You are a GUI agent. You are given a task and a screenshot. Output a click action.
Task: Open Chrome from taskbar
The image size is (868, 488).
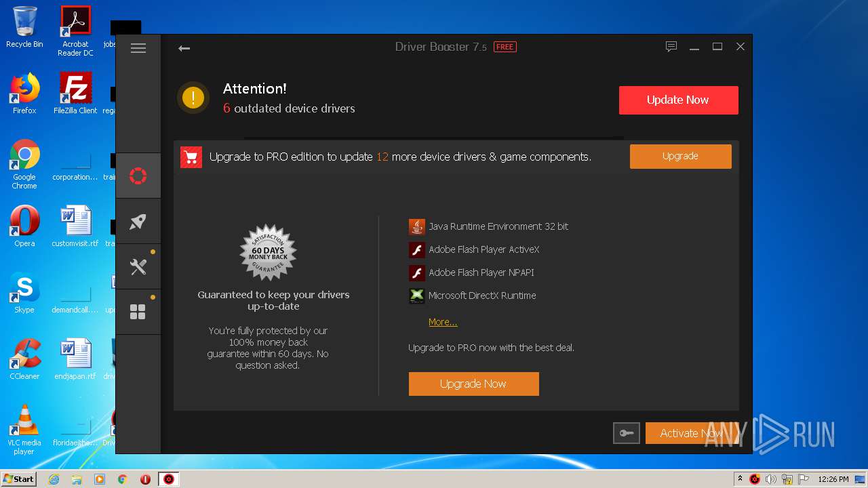tap(123, 479)
